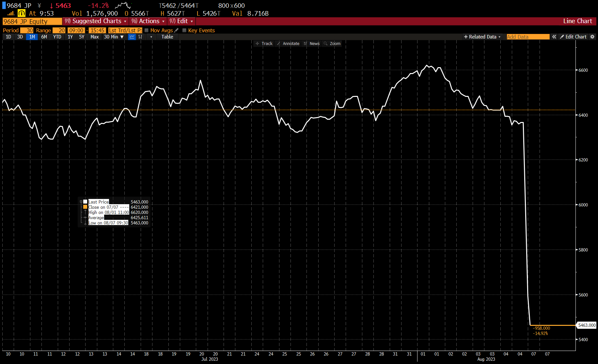The width and height of the screenshot is (598, 364).
Task: Switch to Table view
Action: 167,37
